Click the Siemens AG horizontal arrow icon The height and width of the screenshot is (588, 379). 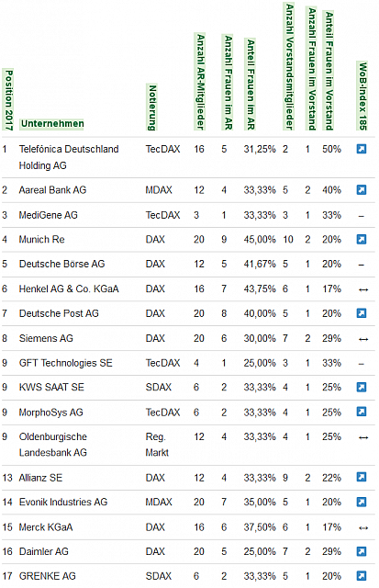363,339
